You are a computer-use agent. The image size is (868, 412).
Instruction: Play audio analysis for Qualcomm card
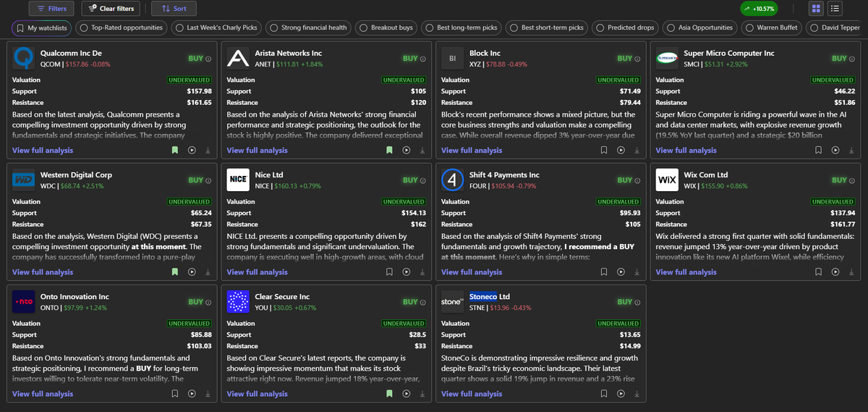[x=192, y=151]
